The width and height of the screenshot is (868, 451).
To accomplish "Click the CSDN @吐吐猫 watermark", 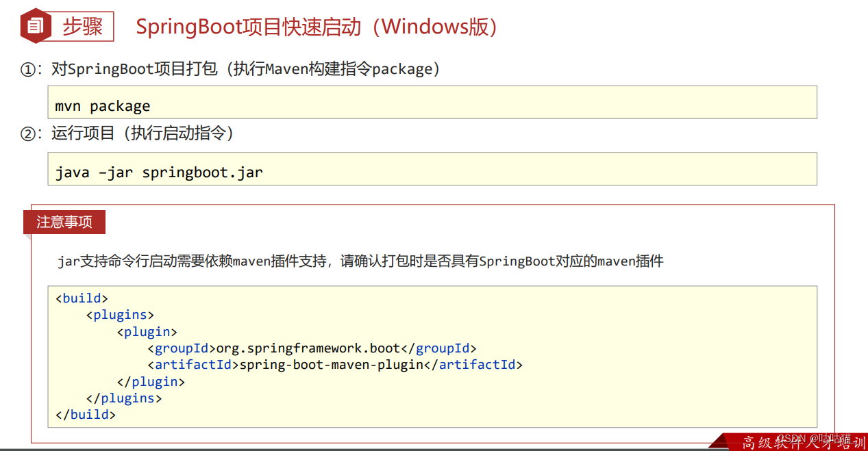I will tap(815, 438).
